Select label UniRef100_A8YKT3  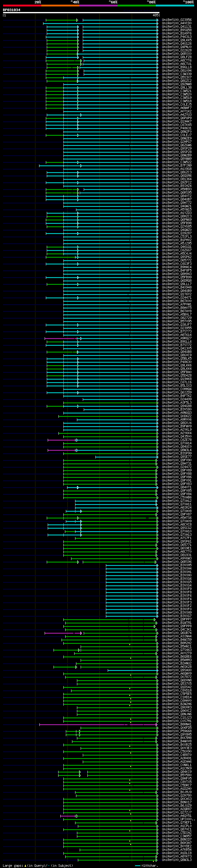(176, 857)
